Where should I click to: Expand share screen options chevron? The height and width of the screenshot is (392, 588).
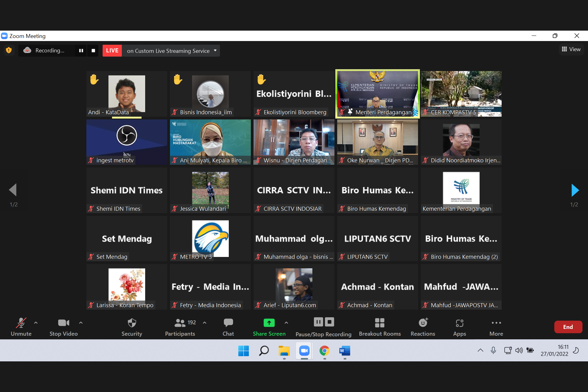286,322
